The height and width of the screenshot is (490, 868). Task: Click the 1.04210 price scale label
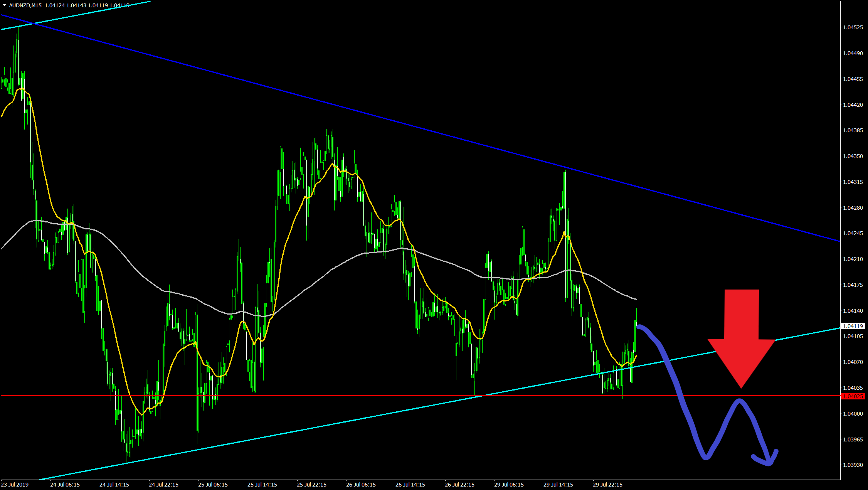point(853,259)
